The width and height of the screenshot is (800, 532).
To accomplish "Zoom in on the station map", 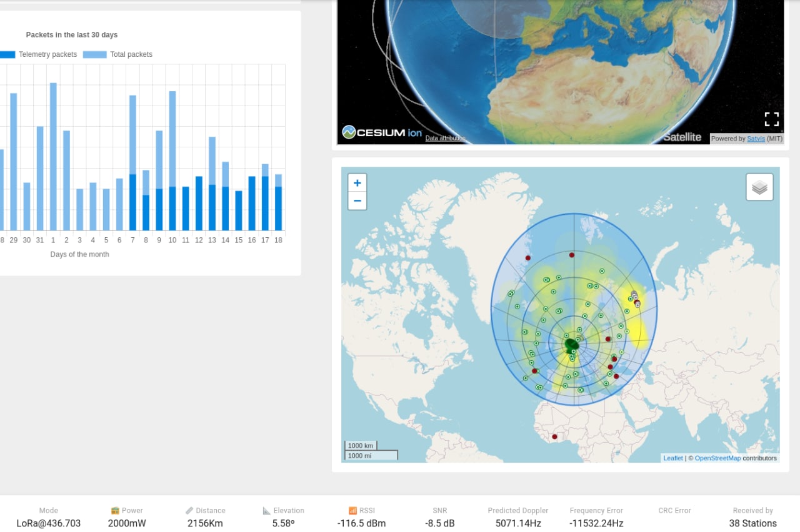I will point(357,183).
